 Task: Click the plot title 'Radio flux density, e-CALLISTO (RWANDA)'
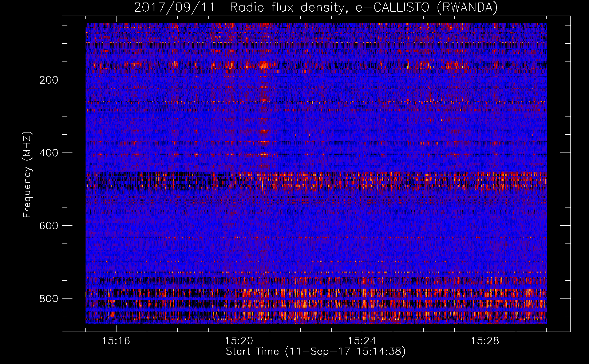[364, 8]
